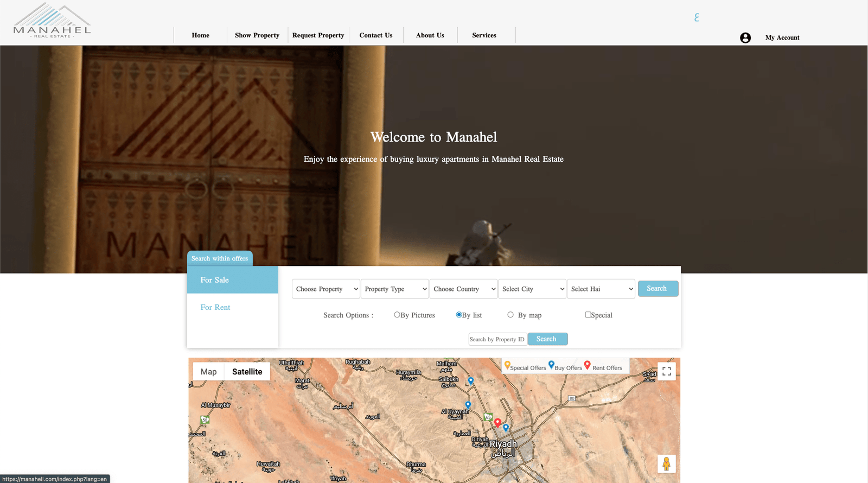Image resolution: width=868 pixels, height=483 pixels.
Task: Toggle fullscreen view of the map
Action: [x=667, y=371]
